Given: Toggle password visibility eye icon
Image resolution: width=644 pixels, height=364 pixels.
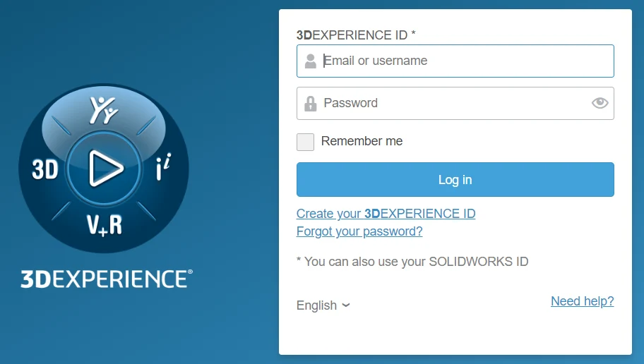Looking at the screenshot, I should [x=600, y=103].
